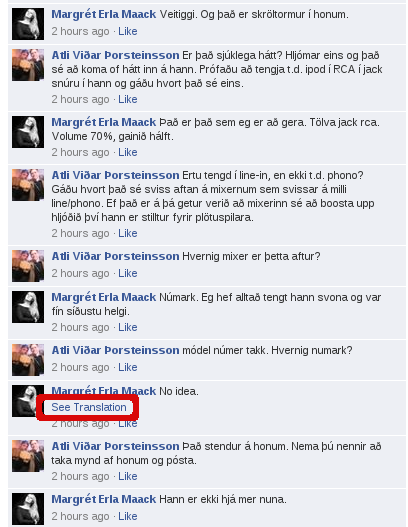Open Margrét's name on 'Hann er ekki hjá mer' comment
Viewport: 408px width, 527px height.
pyautogui.click(x=104, y=499)
